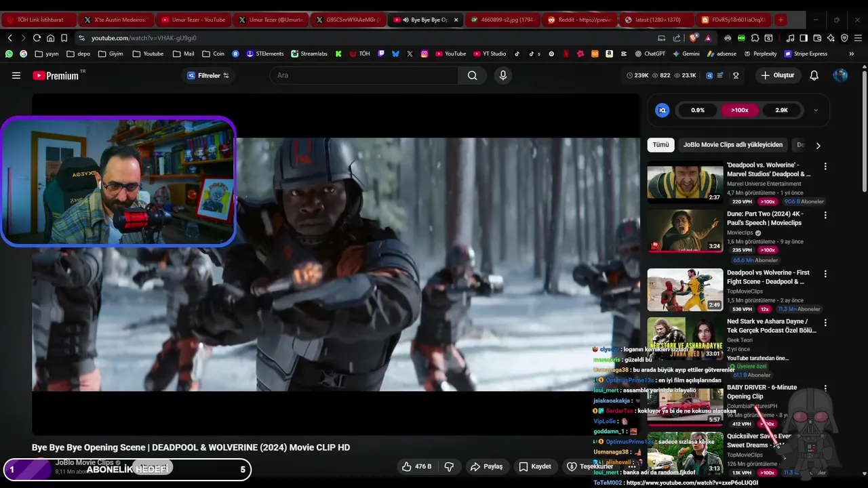Open options for Dune: Part Two video
The width and height of the screenshot is (868, 488).
pyautogui.click(x=825, y=215)
